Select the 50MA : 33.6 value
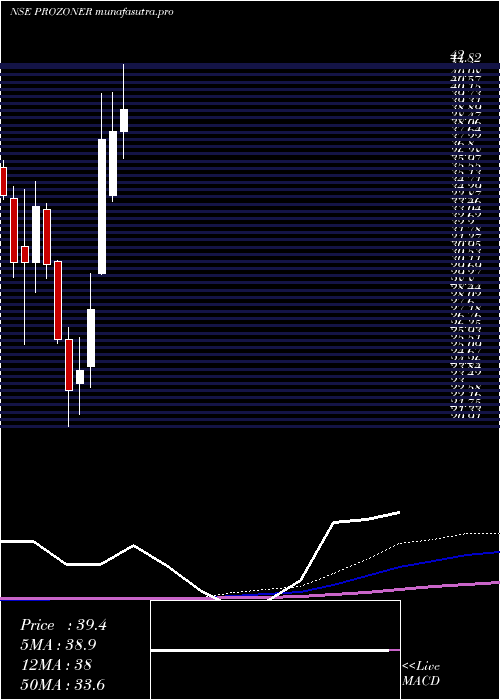This screenshot has width=500, height=700. (63, 684)
